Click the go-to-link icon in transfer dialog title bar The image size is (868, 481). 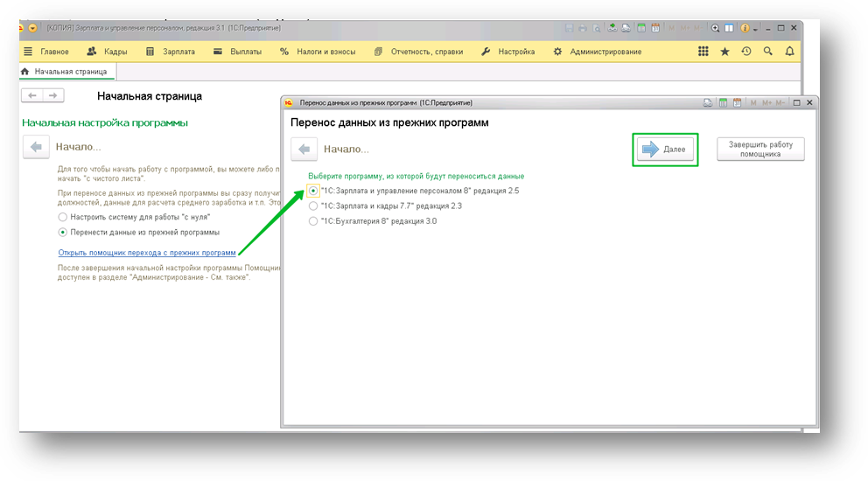pyautogui.click(x=708, y=103)
